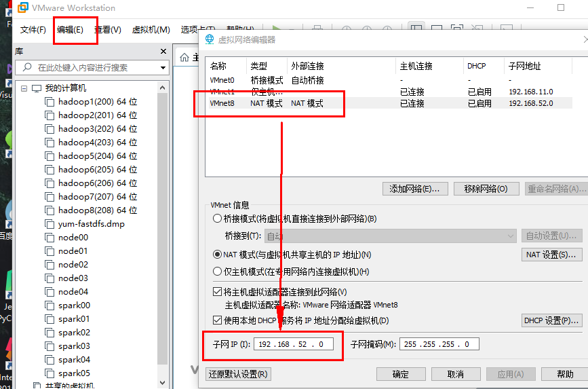The image size is (588, 389).
Task: Select node01 in the library
Action: (x=73, y=251)
